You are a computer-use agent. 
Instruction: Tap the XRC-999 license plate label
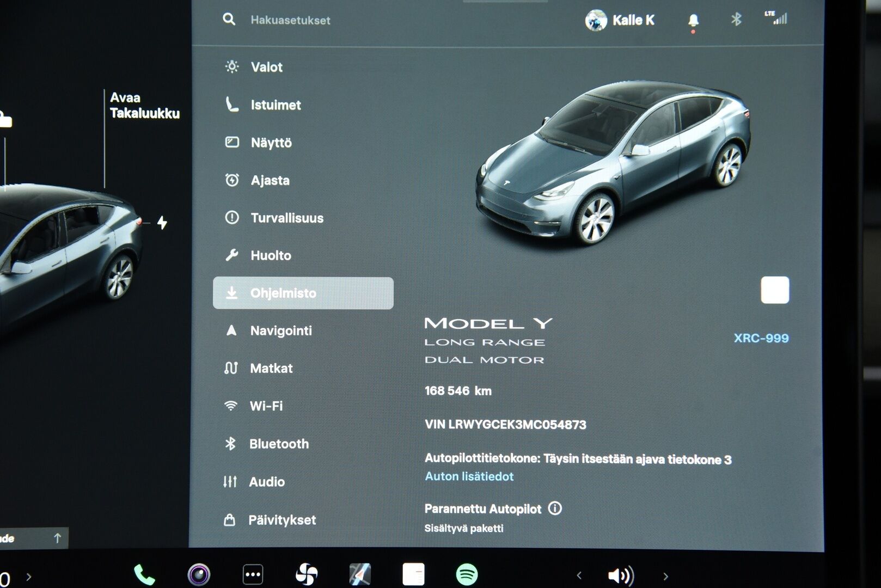761,338
